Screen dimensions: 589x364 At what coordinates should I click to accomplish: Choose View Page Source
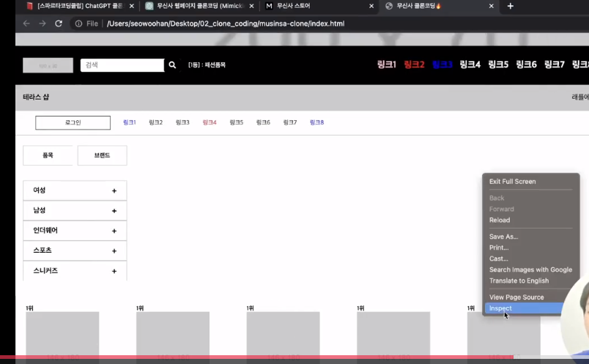point(516,297)
